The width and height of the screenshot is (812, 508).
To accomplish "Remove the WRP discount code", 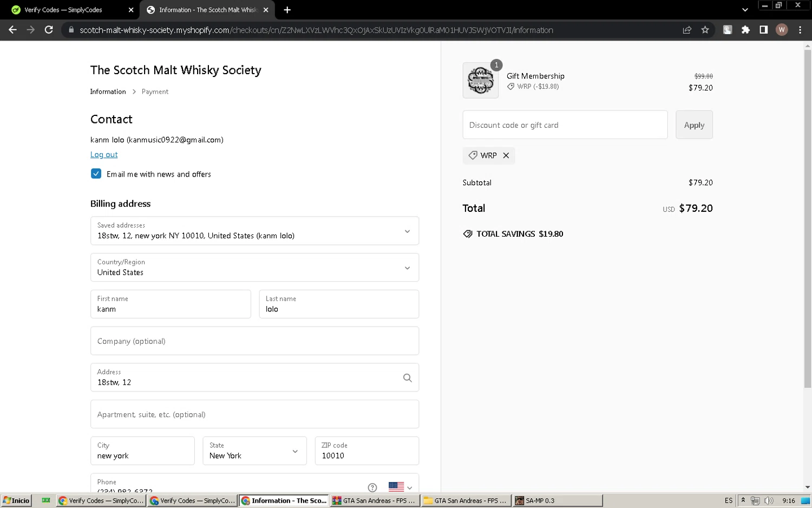I will [506, 155].
